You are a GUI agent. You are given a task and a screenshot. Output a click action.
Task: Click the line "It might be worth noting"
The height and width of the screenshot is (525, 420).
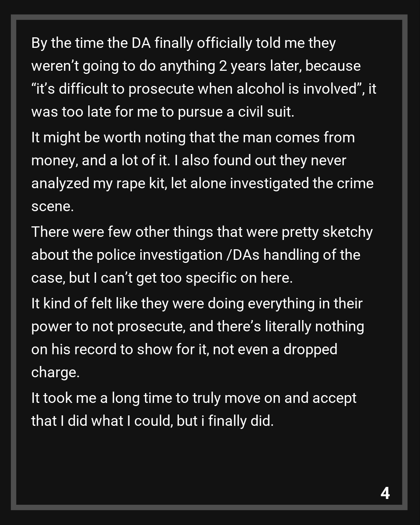[193, 138]
